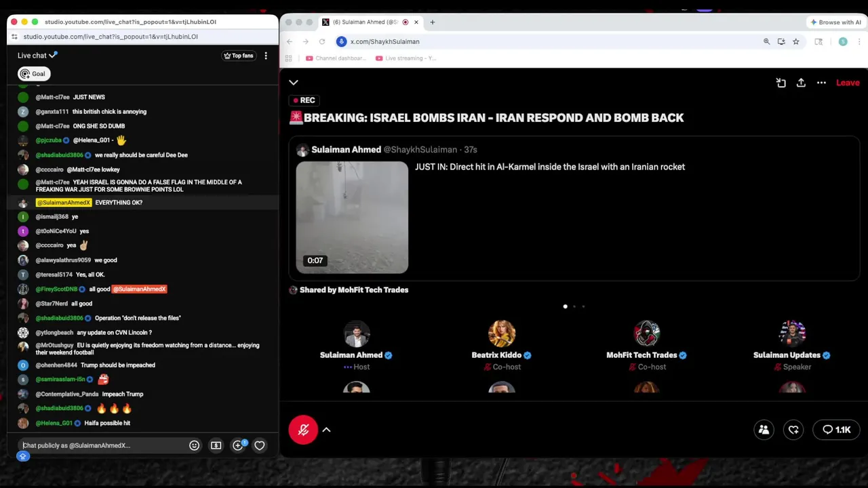Click the browser profile avatar 'S'
The width and height of the screenshot is (868, 488).
pyautogui.click(x=843, y=41)
